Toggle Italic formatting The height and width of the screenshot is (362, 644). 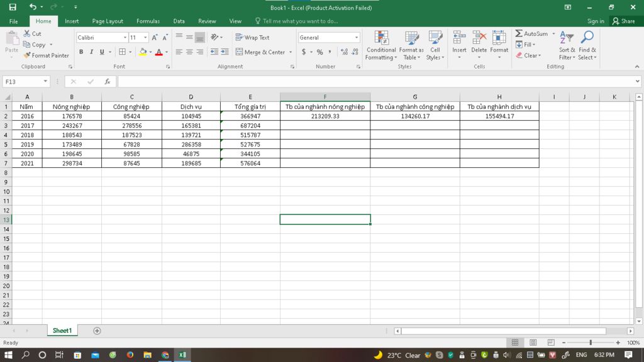click(x=91, y=52)
